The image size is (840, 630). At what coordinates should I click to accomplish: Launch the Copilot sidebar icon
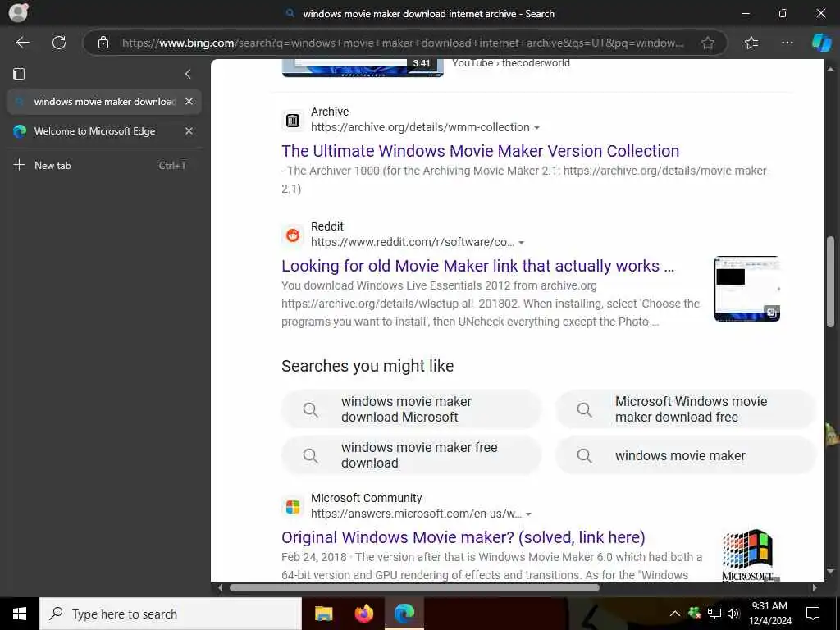821,43
